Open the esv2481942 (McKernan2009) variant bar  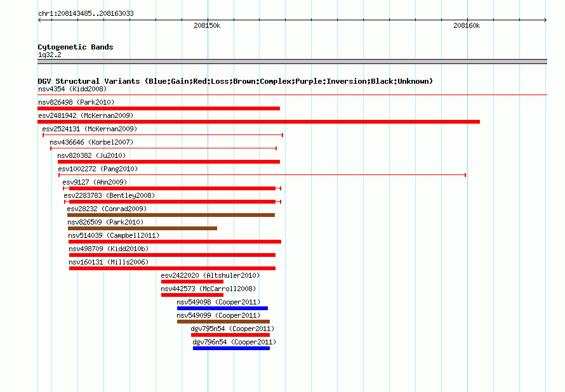(x=259, y=122)
